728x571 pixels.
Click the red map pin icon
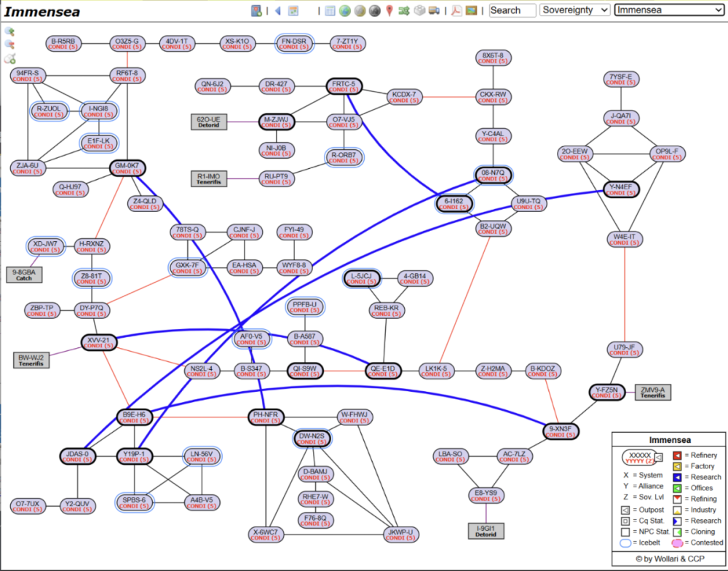389,10
